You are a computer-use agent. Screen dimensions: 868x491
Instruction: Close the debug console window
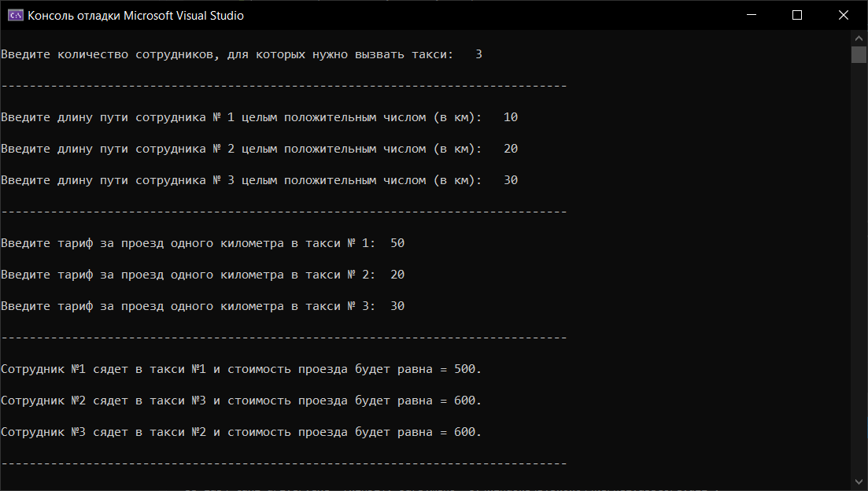843,14
